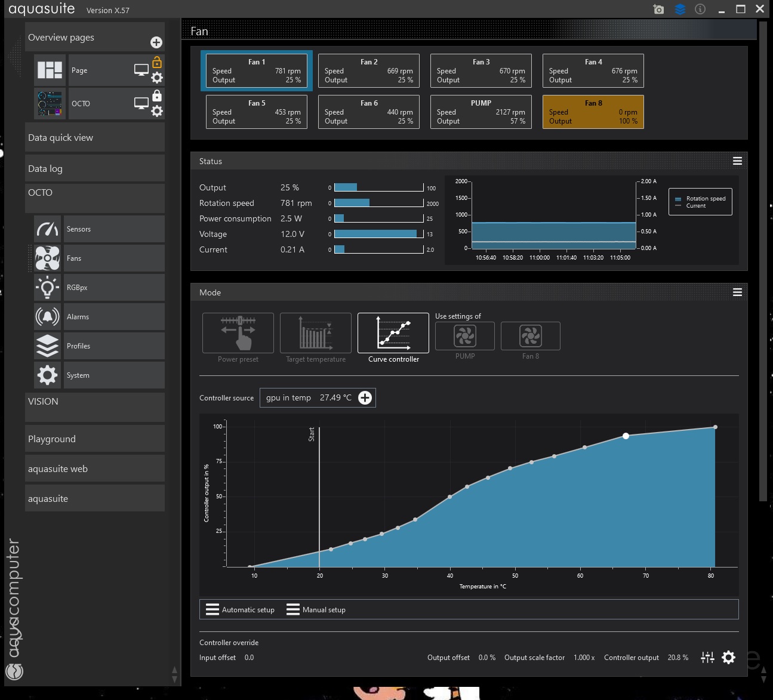Open the Alarms bell icon
The height and width of the screenshot is (700, 773).
point(48,317)
